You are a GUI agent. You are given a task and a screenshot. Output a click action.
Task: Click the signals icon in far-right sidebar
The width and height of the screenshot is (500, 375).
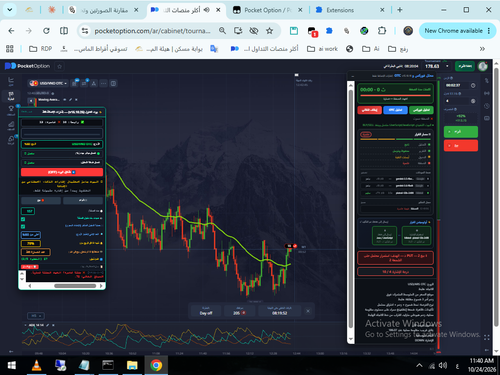click(487, 93)
